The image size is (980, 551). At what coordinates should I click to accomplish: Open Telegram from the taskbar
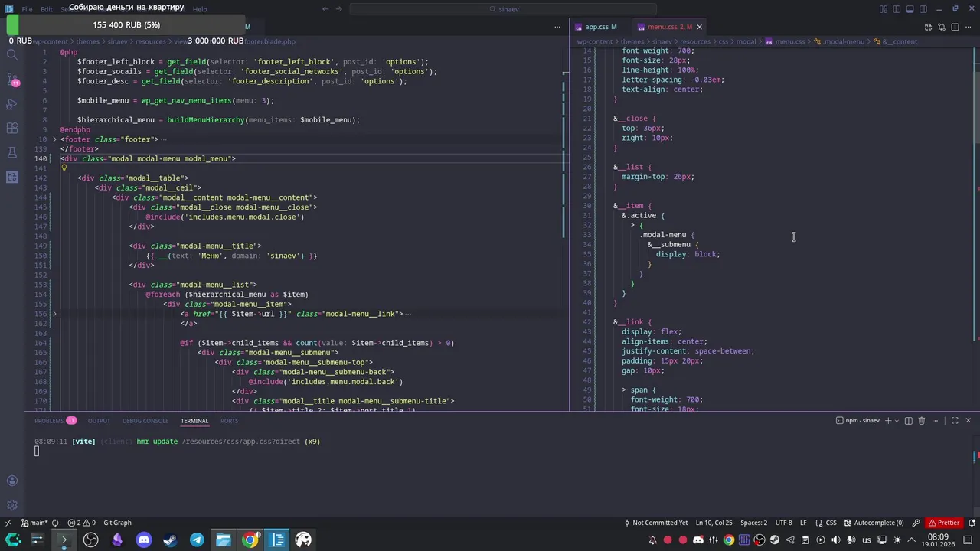pos(197,540)
